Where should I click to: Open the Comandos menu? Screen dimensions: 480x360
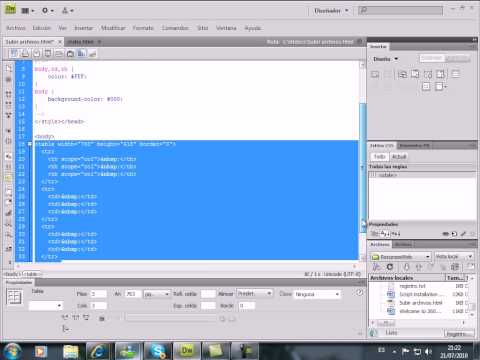[x=175, y=28]
